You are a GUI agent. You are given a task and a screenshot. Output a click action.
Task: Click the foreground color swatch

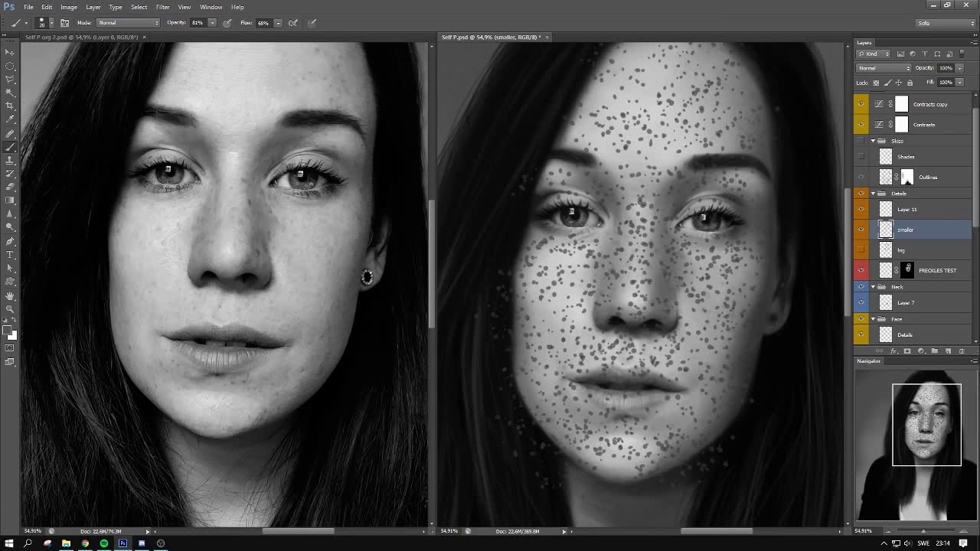[8, 331]
